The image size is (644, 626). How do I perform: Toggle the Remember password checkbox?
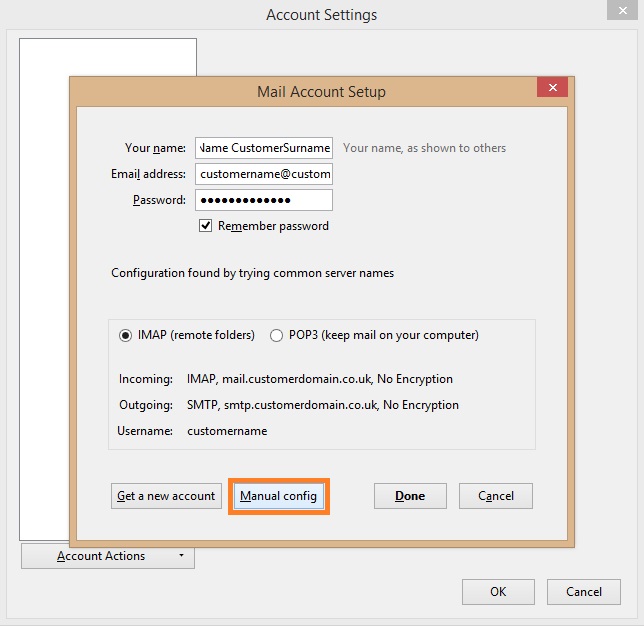coord(206,226)
